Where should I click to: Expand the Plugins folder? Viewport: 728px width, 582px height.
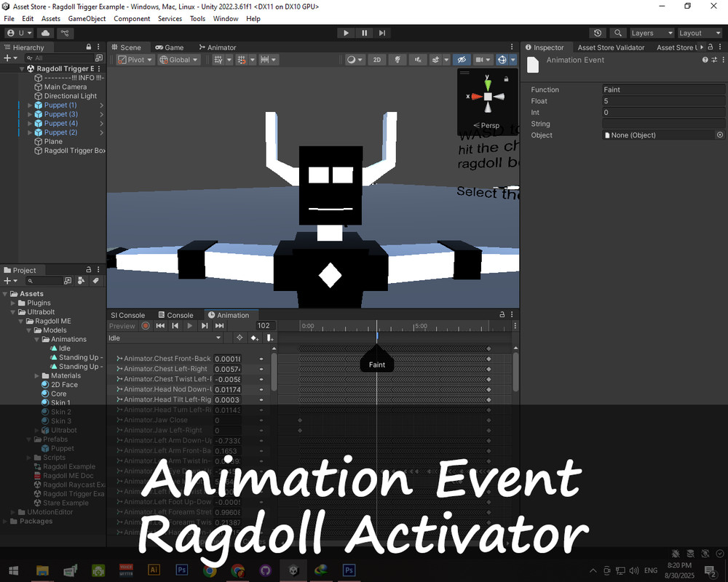13,303
